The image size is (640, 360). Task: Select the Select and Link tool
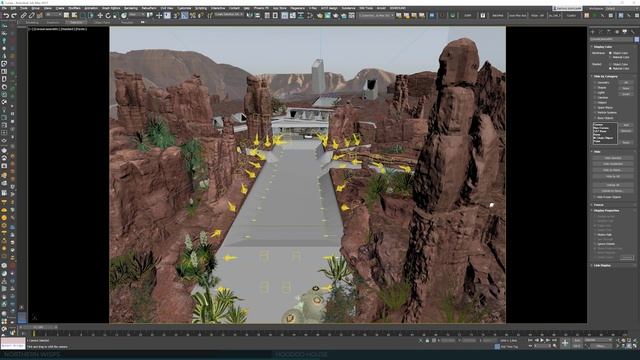pos(24,16)
